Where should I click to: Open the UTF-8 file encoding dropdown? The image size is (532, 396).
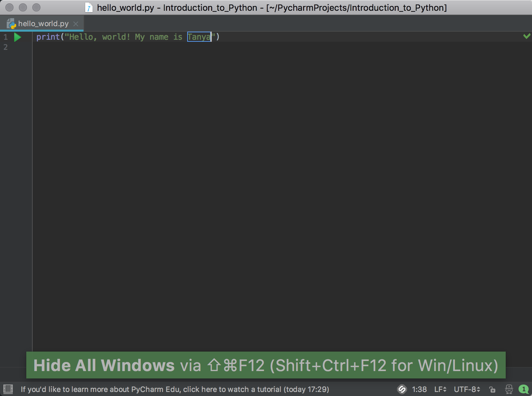point(467,389)
